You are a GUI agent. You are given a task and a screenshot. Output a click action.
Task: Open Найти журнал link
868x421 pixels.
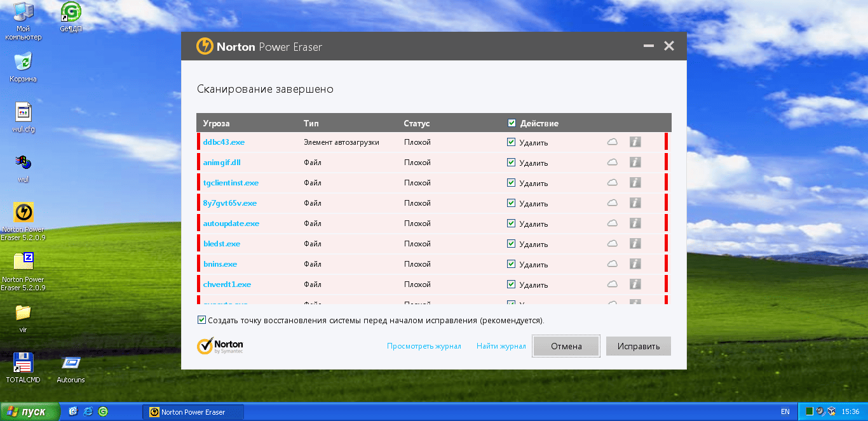[x=501, y=346]
